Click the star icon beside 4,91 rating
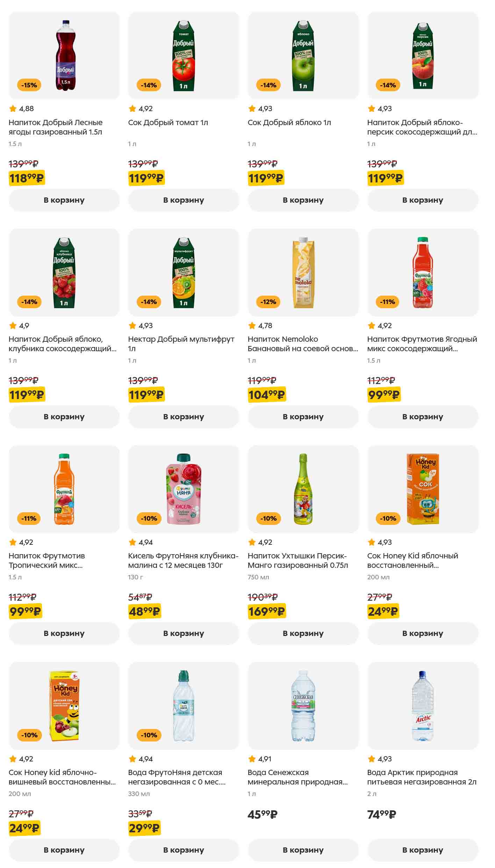The image size is (495, 868). (252, 759)
